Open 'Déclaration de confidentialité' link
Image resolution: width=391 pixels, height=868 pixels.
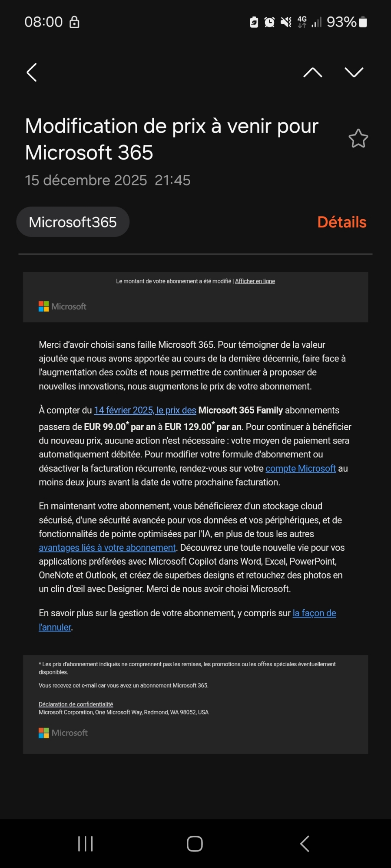point(76,704)
